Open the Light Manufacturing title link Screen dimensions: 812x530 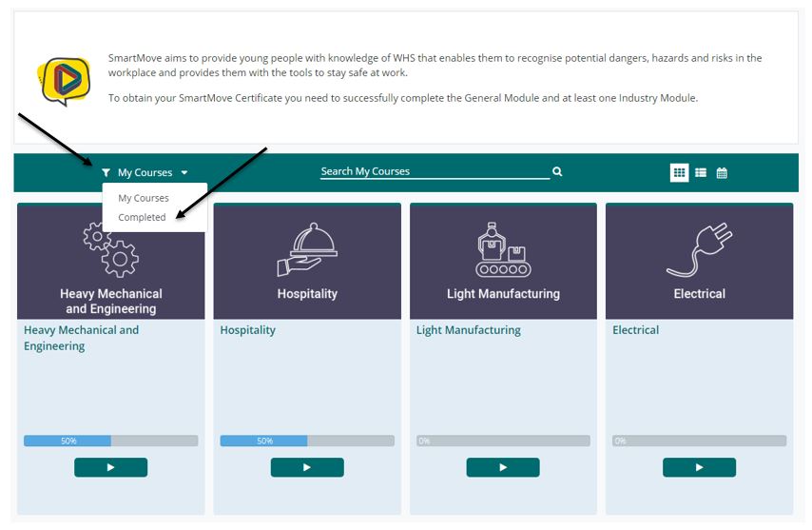coord(469,330)
